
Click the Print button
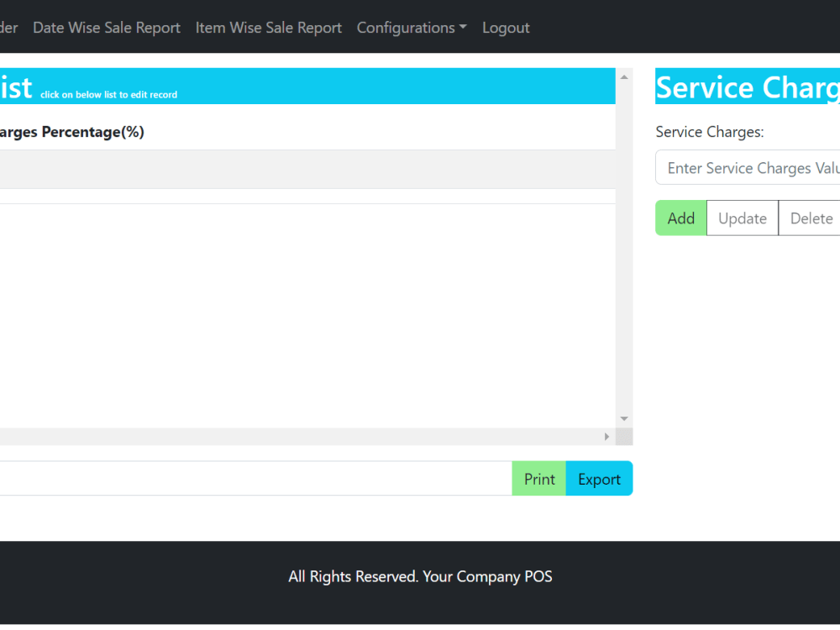[538, 478]
